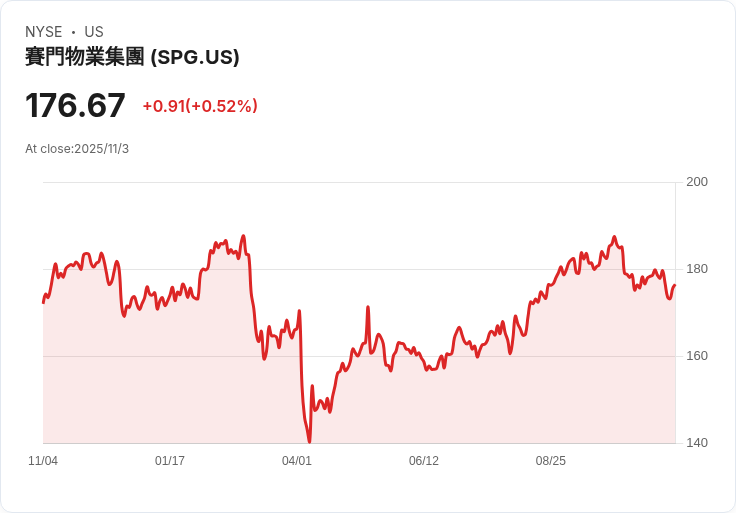This screenshot has height=513, width=736.
Task: Click the red +0.91(+0.52%) price change
Action: point(200,106)
